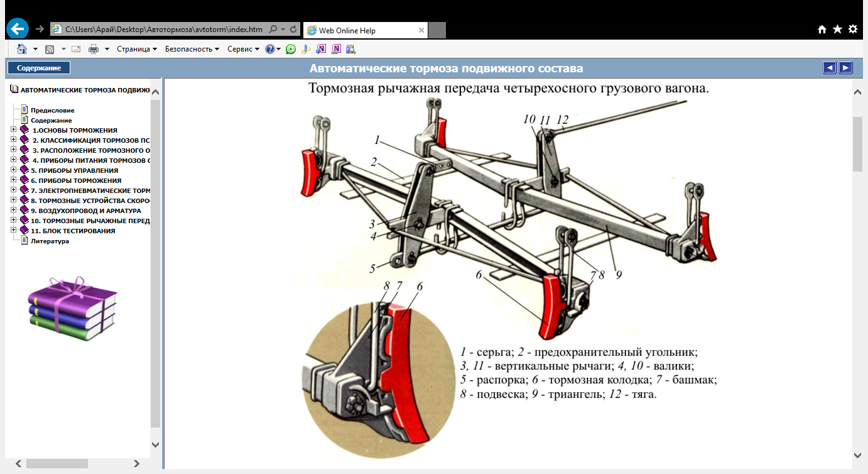Click the heading Тормозная рычажная передача четырехосного
Screen dimensions: 868x474
[509, 89]
